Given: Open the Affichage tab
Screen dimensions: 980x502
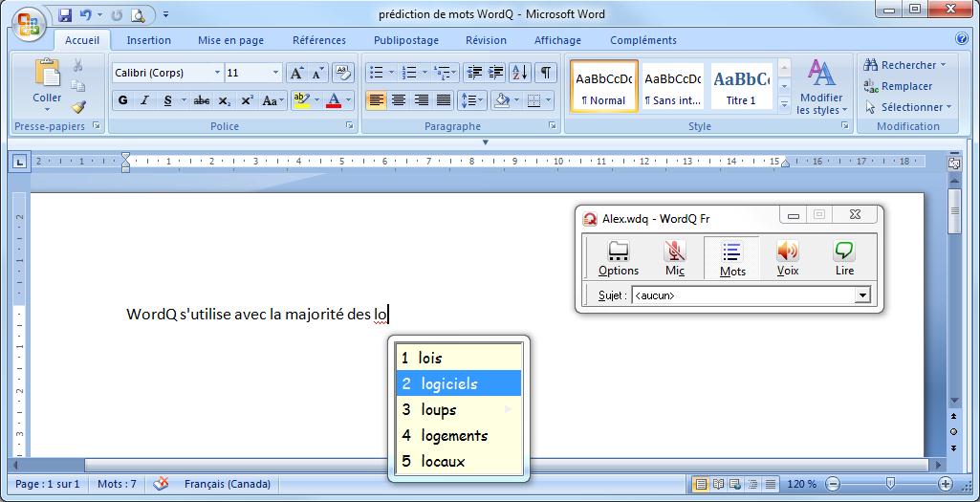Looking at the screenshot, I should click(x=557, y=40).
